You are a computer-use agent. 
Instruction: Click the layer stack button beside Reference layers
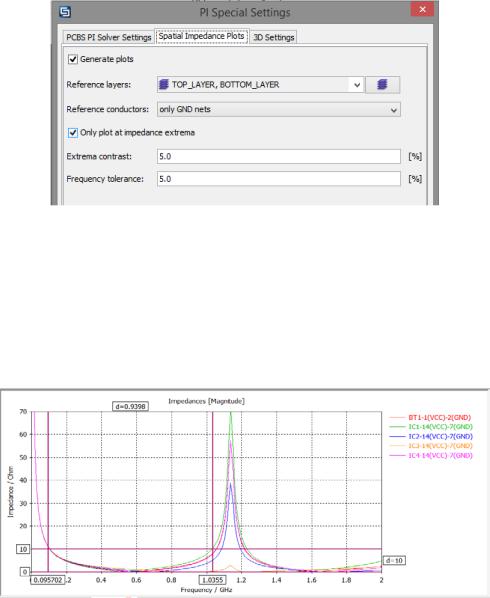[382, 85]
